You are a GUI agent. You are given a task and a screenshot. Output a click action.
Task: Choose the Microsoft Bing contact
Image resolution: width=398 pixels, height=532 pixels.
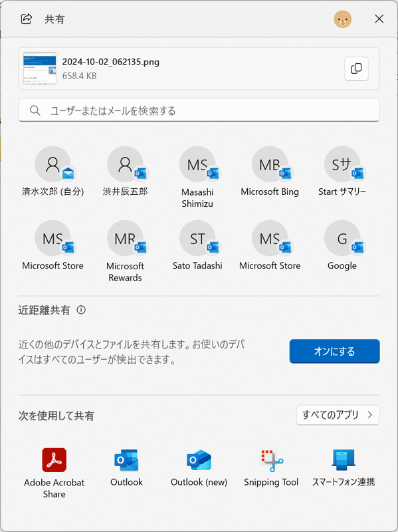(x=270, y=172)
